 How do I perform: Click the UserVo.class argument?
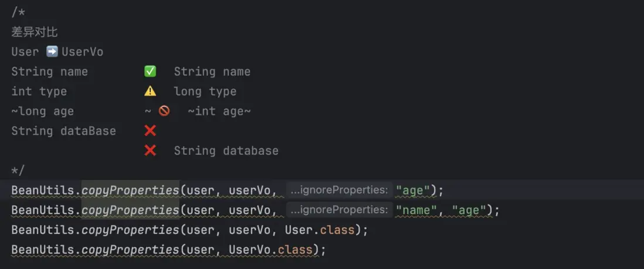tap(271, 250)
